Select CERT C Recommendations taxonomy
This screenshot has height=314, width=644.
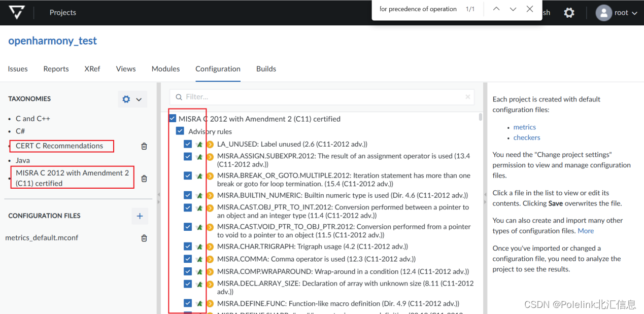(59, 146)
